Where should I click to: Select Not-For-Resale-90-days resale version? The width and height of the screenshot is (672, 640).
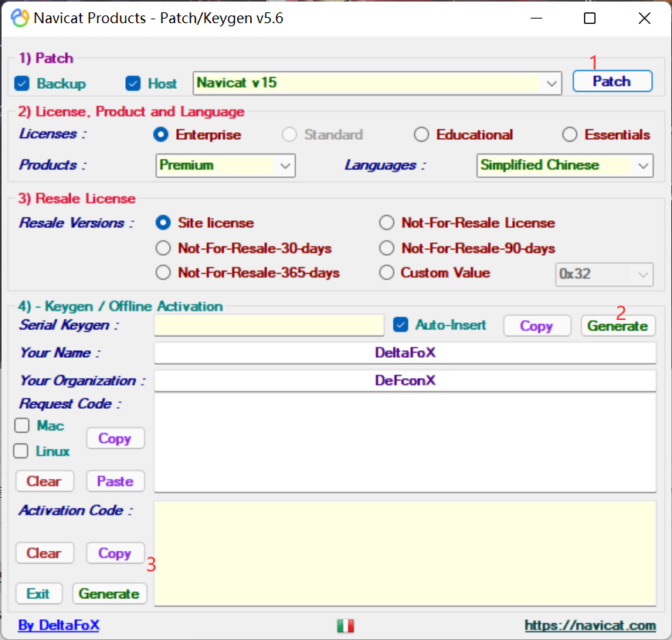click(386, 248)
